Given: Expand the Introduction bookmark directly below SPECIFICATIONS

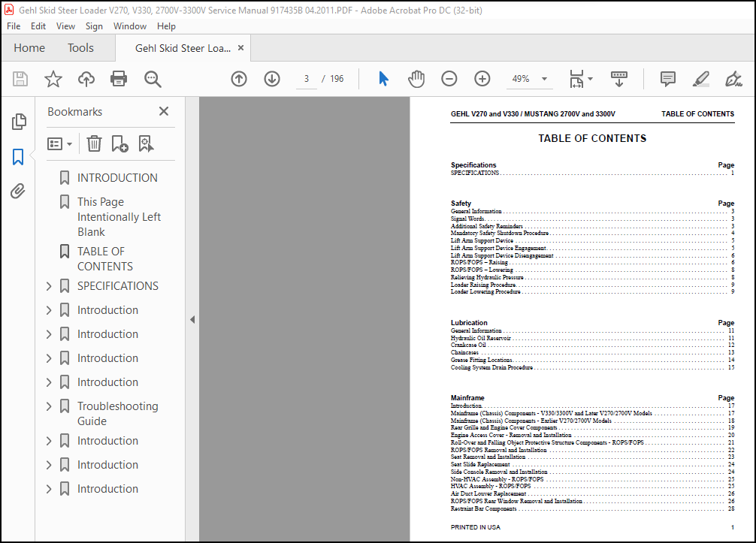Looking at the screenshot, I should pyautogui.click(x=49, y=310).
